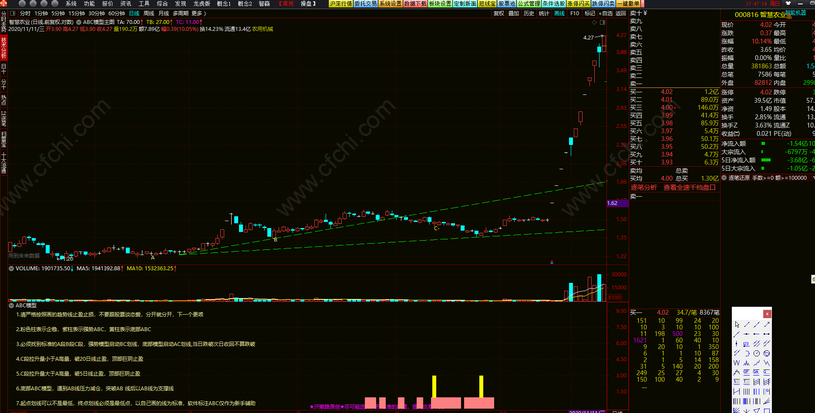Select the 周线 weekly period
This screenshot has height=413, width=815.
coord(149,14)
